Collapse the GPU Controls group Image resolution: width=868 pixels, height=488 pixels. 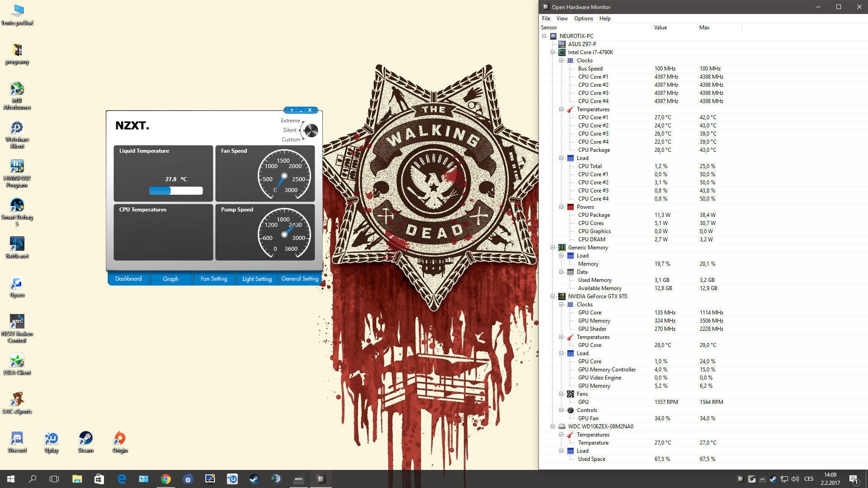click(561, 410)
